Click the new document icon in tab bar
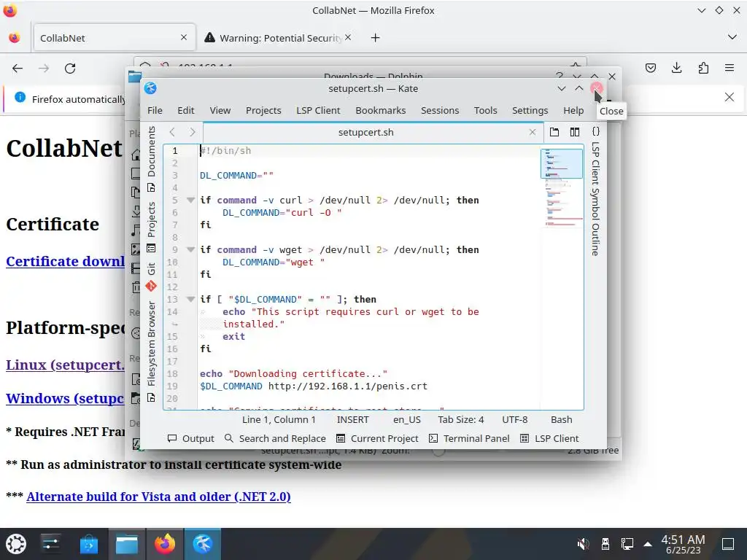This screenshot has height=560, width=747. pyautogui.click(x=554, y=132)
